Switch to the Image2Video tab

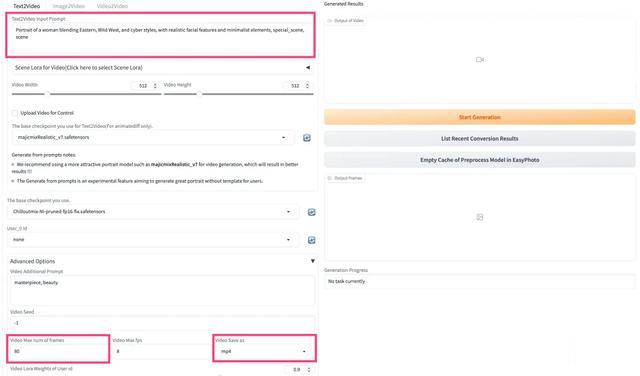point(69,6)
